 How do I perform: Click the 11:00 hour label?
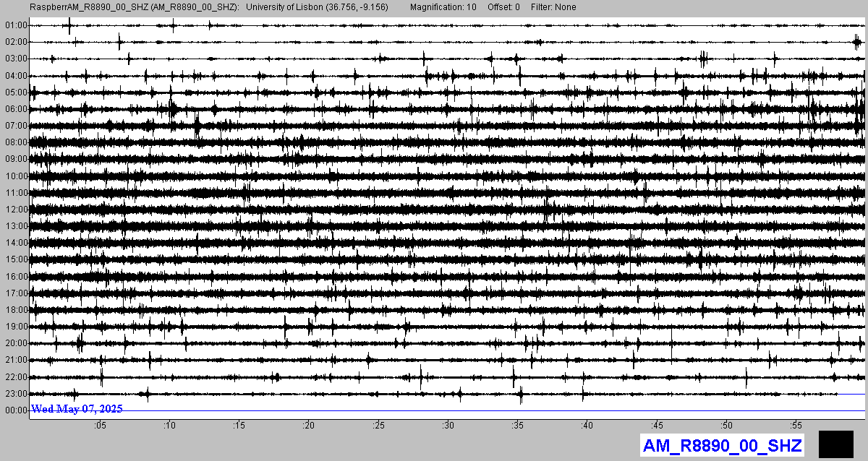16,193
